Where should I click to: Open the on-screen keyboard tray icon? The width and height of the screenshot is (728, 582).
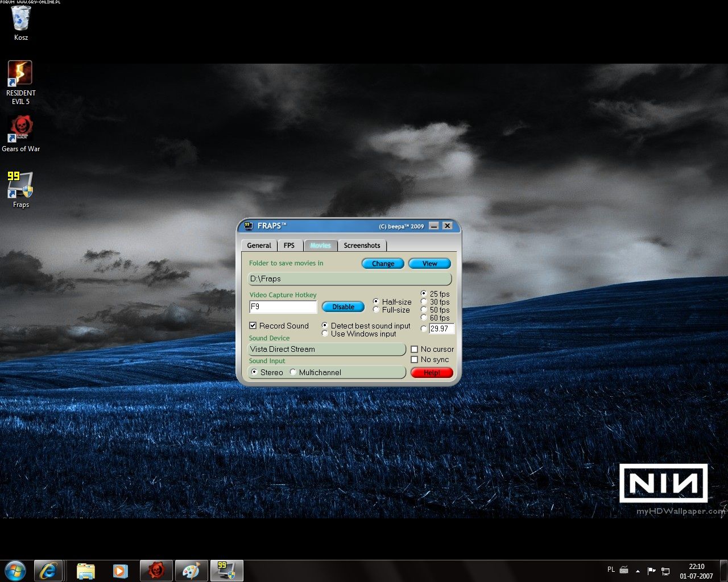coord(624,570)
